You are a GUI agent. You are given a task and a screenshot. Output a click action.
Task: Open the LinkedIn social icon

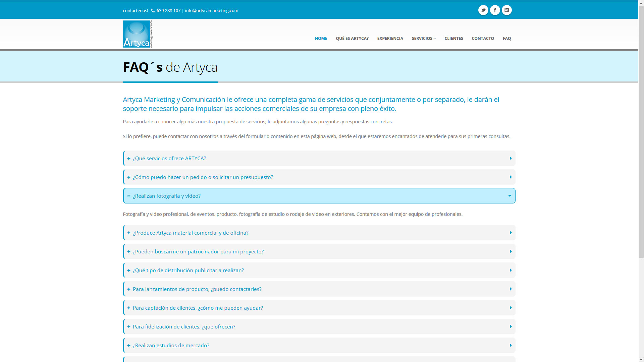coord(506,10)
